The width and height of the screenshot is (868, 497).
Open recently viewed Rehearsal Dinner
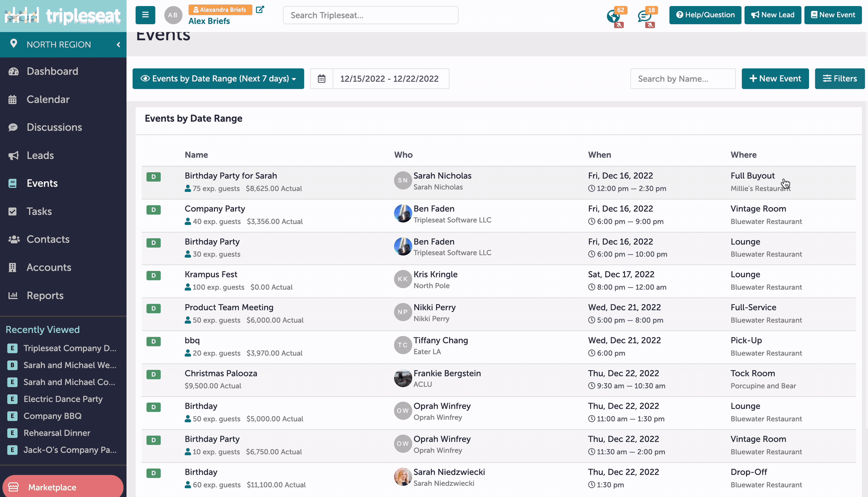[57, 433]
